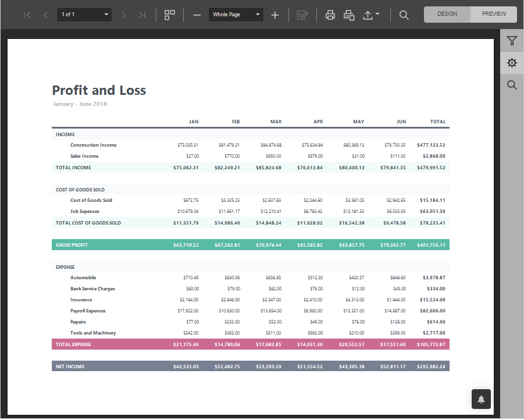
Task: Go to the last page
Action: click(142, 15)
